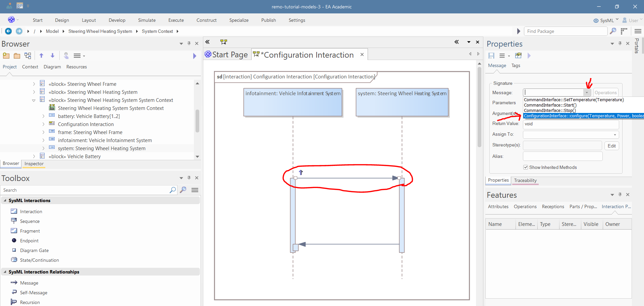644x306 pixels.
Task: Click the Edit button next to Stereotype(s)
Action: tap(611, 146)
